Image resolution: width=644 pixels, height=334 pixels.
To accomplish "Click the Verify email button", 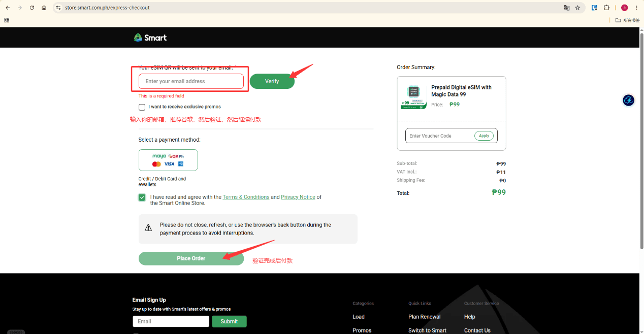I will pos(272,81).
